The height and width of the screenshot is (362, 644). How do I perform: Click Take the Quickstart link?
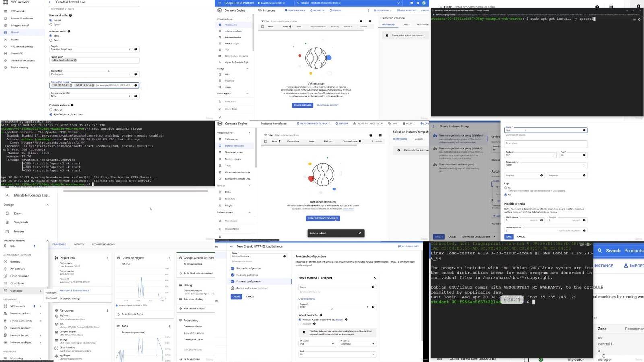pyautogui.click(x=328, y=105)
